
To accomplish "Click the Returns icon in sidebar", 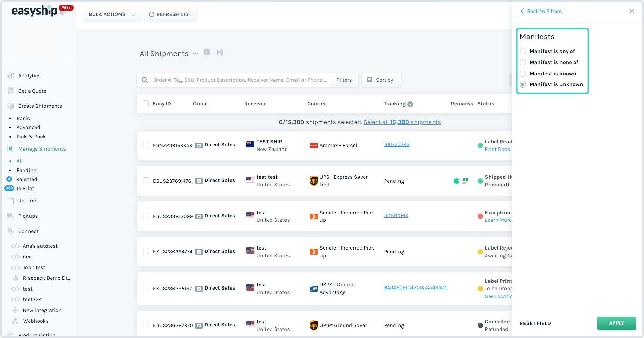I will click(x=11, y=200).
